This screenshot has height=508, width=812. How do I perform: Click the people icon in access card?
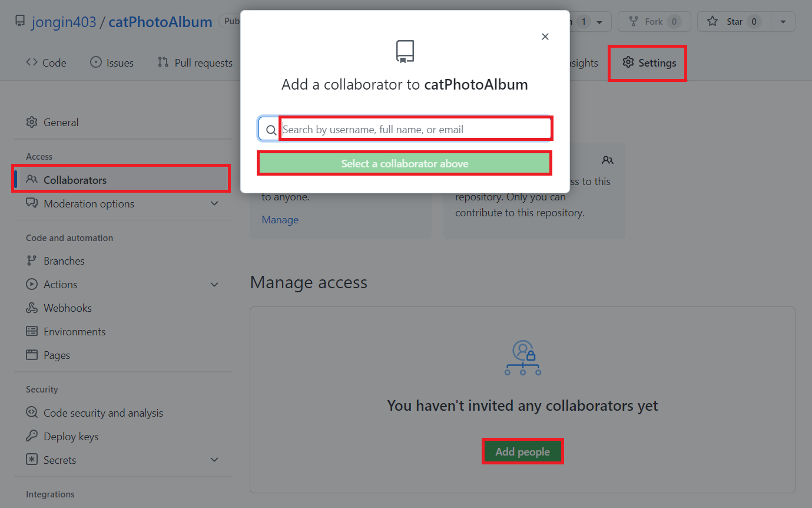point(608,160)
